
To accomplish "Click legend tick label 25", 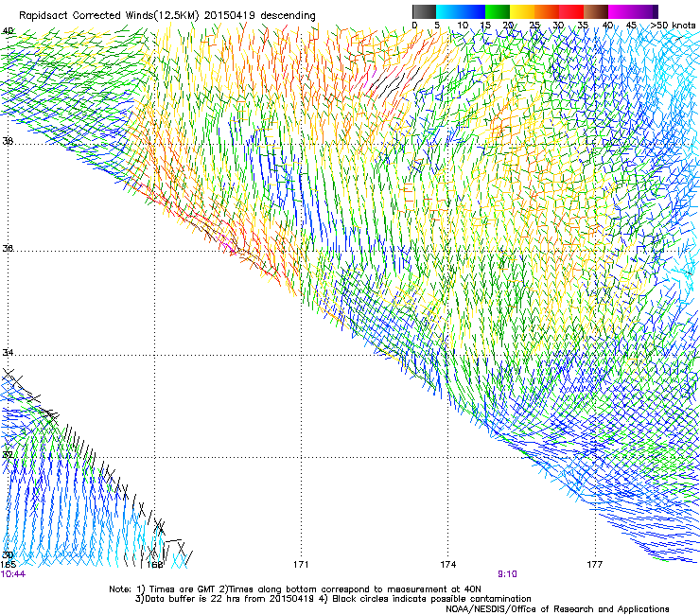I will (x=534, y=26).
